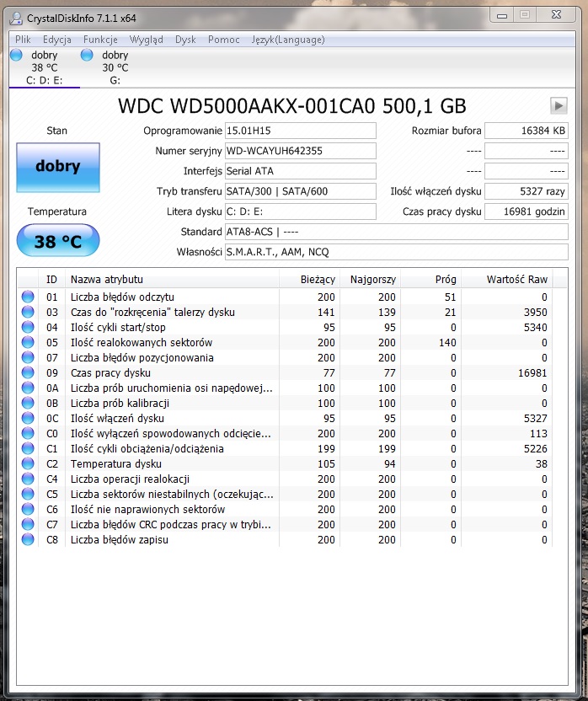
Task: Click status icon for attribute 0A row
Action: point(28,388)
